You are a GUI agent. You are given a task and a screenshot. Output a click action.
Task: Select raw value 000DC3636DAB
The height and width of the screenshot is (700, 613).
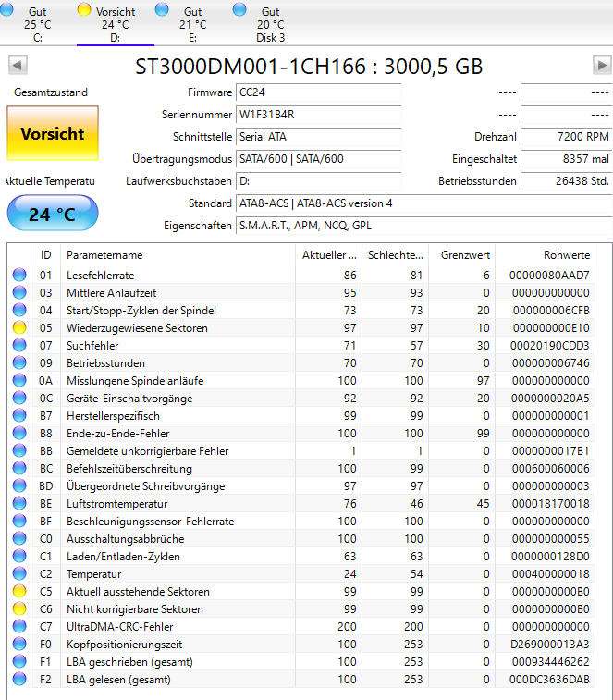coord(549,680)
